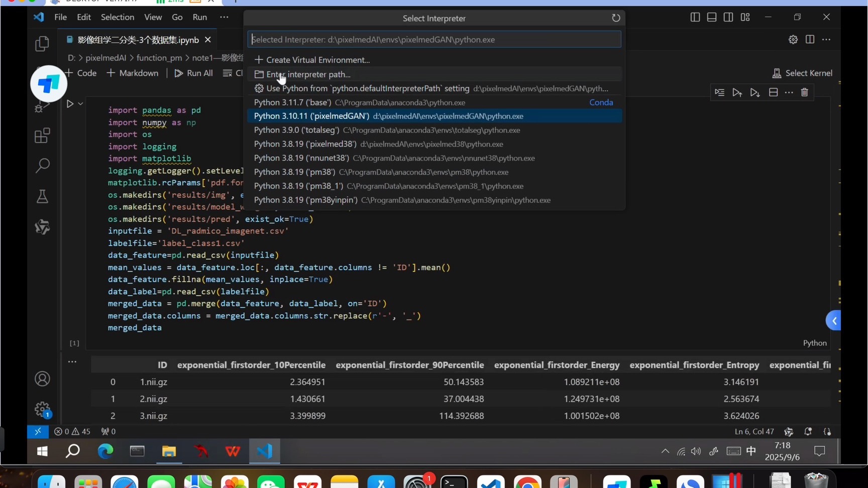Click pixelmedAI in the breadcrumb path
This screenshot has height=488, width=868.
(x=105, y=58)
